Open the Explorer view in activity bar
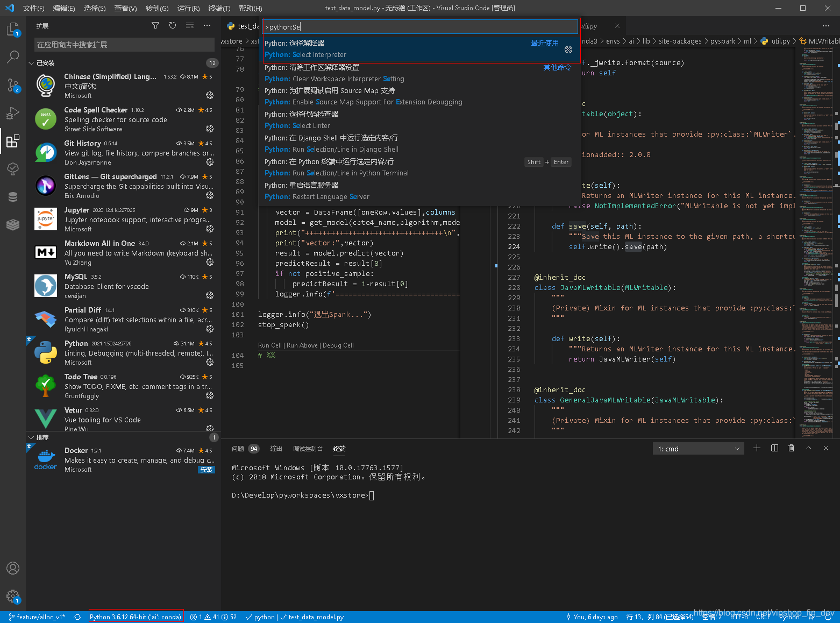The image size is (840, 623). [x=13, y=29]
